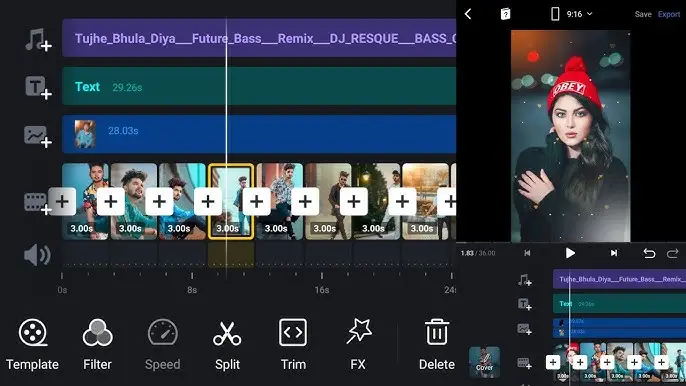Screen dimensions: 686x386
Task: Tap the Save button
Action: pyautogui.click(x=643, y=14)
